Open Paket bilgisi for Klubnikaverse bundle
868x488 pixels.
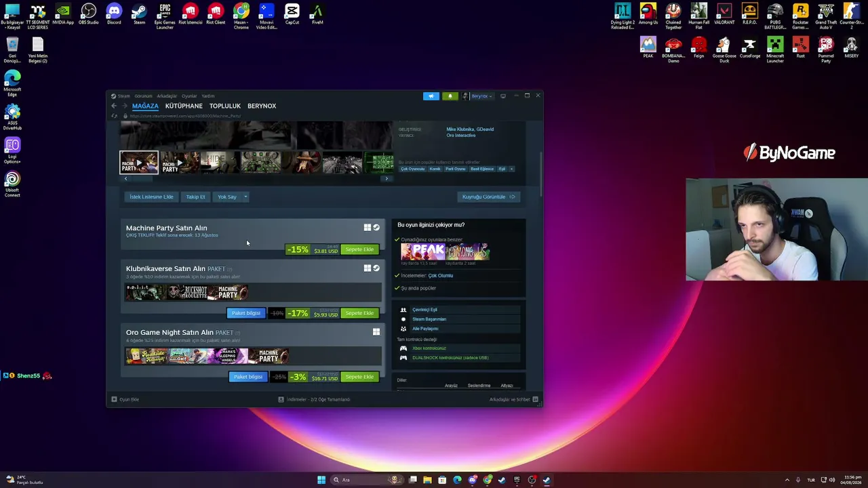[x=246, y=313]
